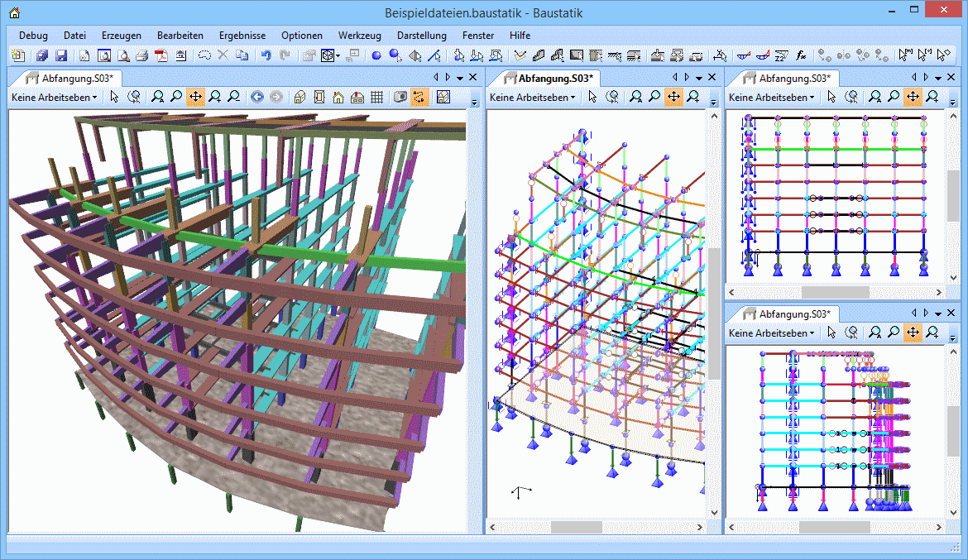Image resolution: width=968 pixels, height=560 pixels.
Task: Click the printer icon in toolbar
Action: click(x=141, y=56)
